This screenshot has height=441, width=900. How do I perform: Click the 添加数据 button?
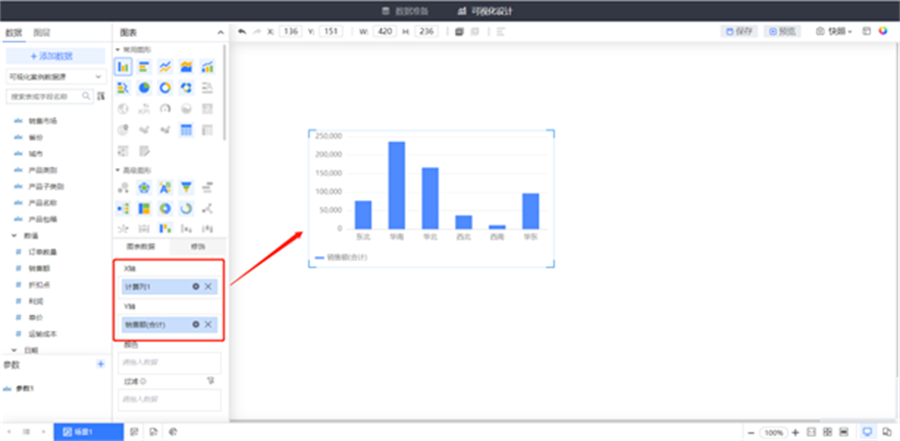(x=55, y=56)
